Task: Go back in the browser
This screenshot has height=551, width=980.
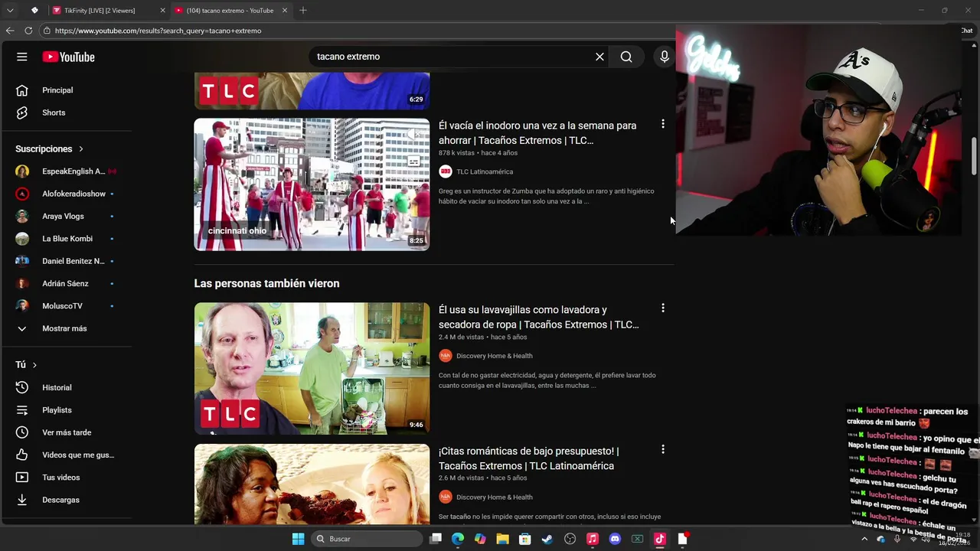Action: pyautogui.click(x=10, y=31)
